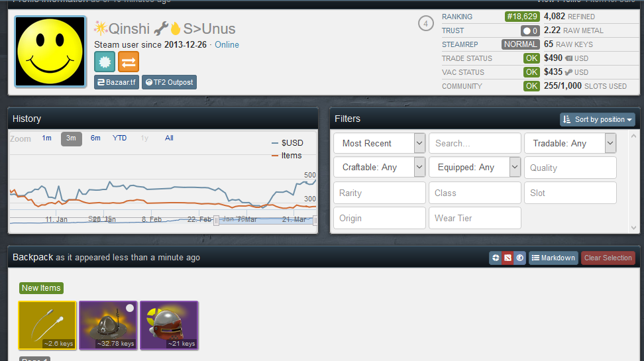Click Filters panel scrollbar up arrow

coord(634,136)
